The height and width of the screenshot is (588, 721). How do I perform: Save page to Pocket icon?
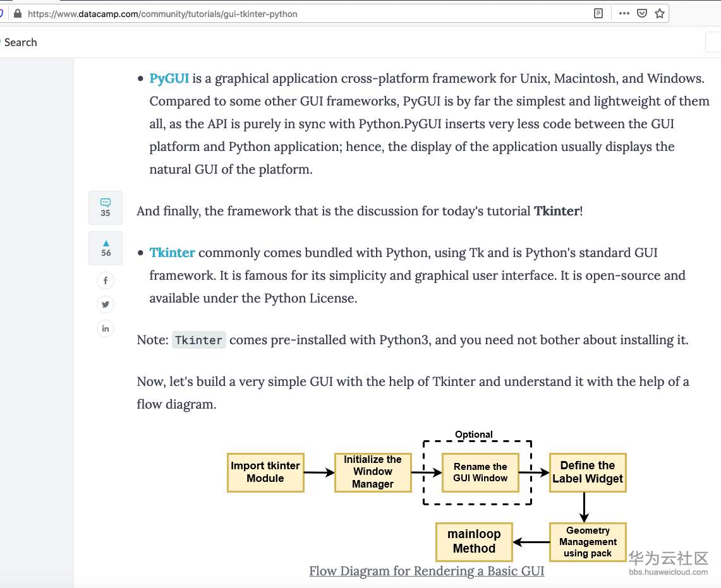(x=642, y=13)
